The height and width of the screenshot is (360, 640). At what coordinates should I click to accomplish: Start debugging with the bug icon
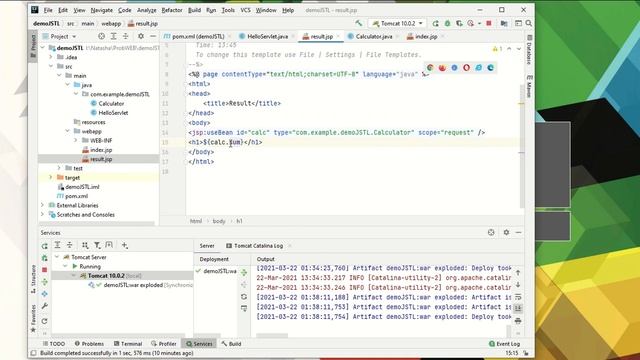tap(447, 23)
